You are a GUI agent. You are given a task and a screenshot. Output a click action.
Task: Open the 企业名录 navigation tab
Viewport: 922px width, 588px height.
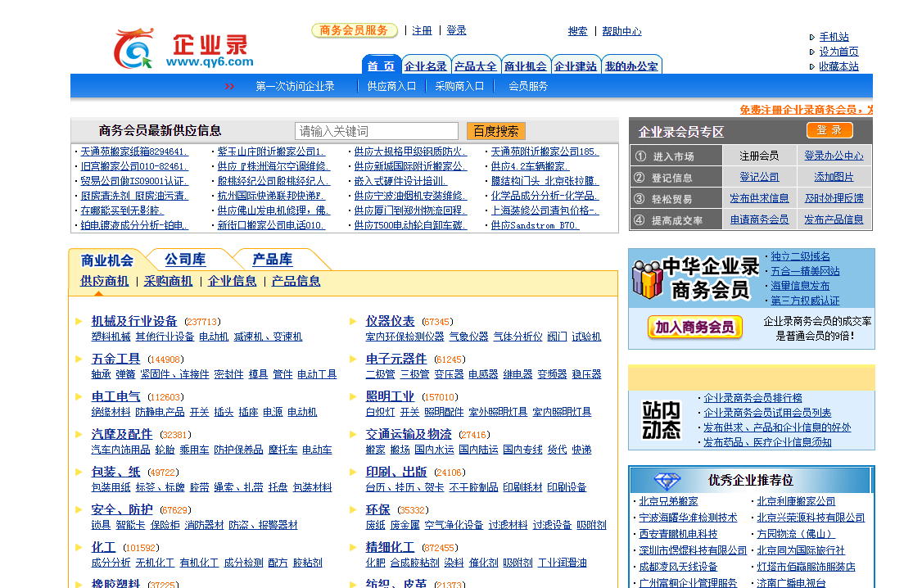tap(426, 66)
